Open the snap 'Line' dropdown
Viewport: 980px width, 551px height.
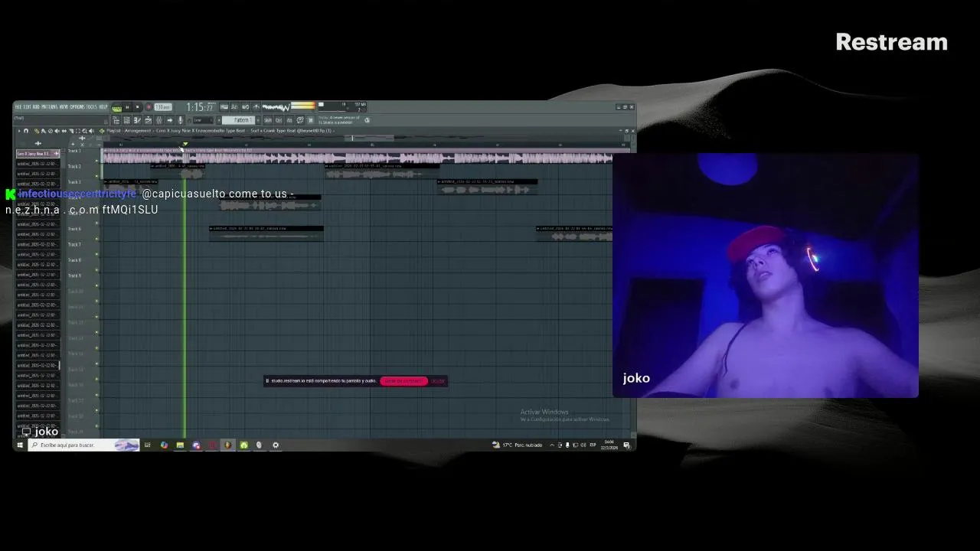(203, 120)
